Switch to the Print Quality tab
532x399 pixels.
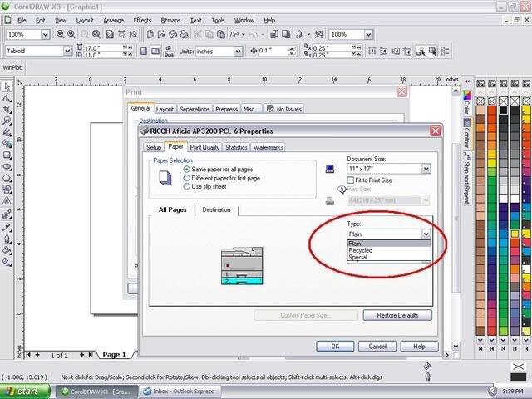click(204, 147)
